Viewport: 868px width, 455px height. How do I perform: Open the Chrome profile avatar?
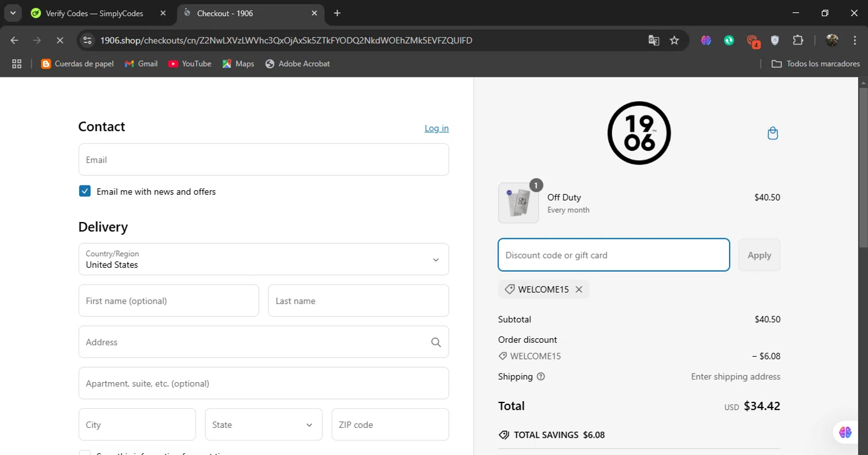[832, 40]
